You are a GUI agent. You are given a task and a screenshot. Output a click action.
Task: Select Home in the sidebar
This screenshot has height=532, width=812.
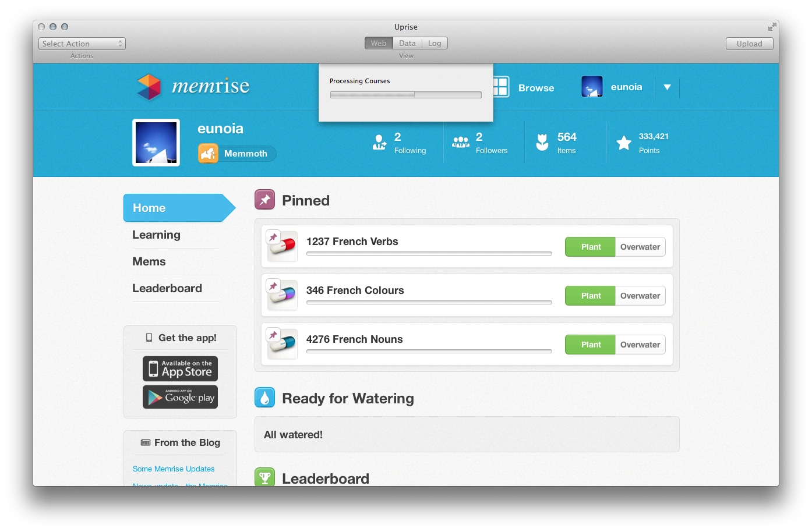pyautogui.click(x=179, y=208)
